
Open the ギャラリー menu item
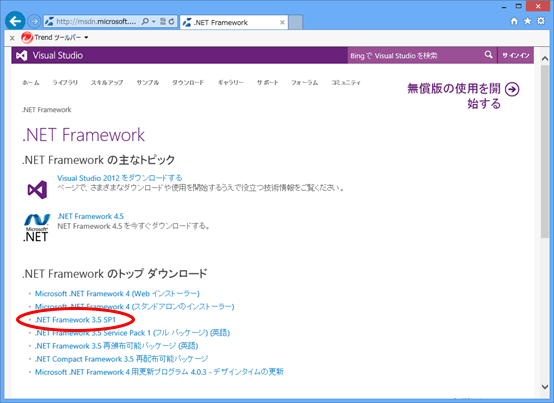pyautogui.click(x=231, y=83)
